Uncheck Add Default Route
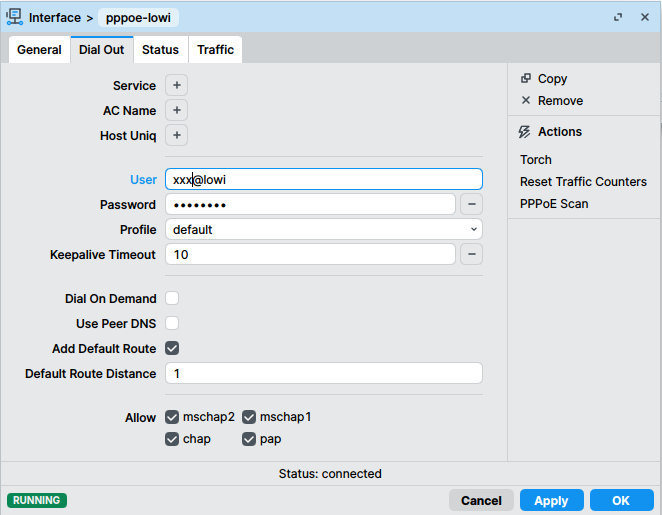662x515 pixels. pos(172,348)
